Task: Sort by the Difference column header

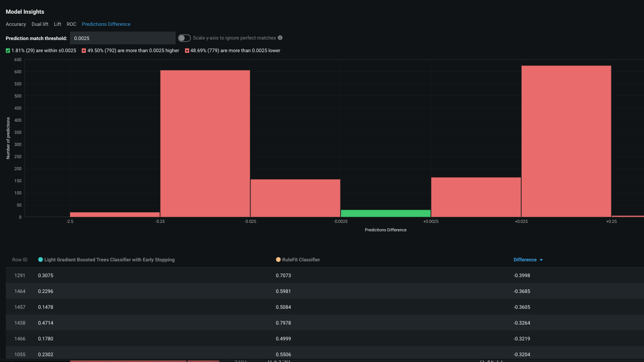Action: (x=525, y=260)
